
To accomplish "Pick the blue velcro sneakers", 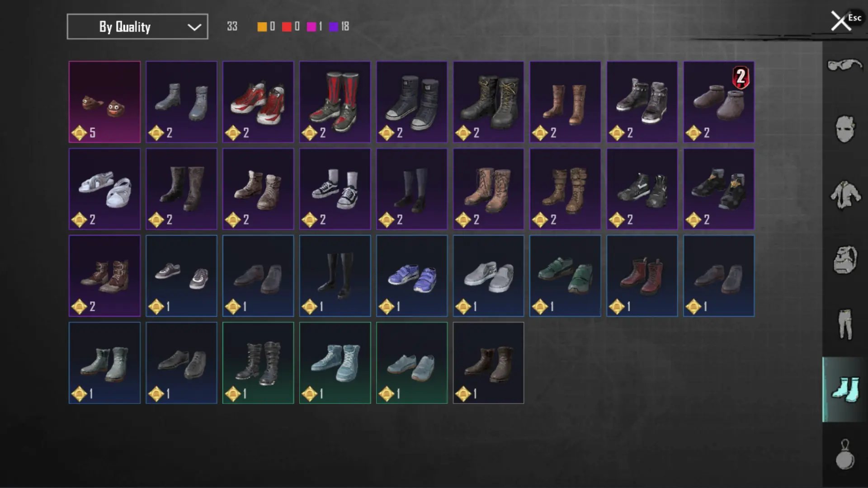I will coord(412,276).
